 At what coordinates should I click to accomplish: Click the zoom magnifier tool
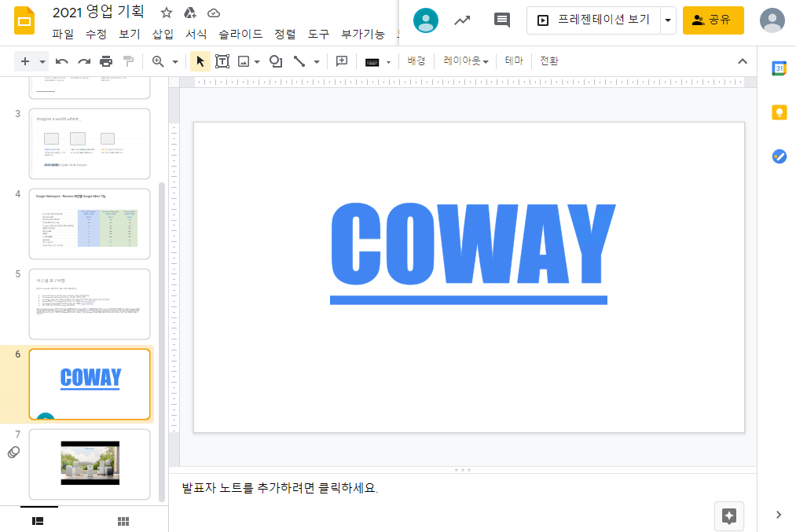pyautogui.click(x=158, y=61)
